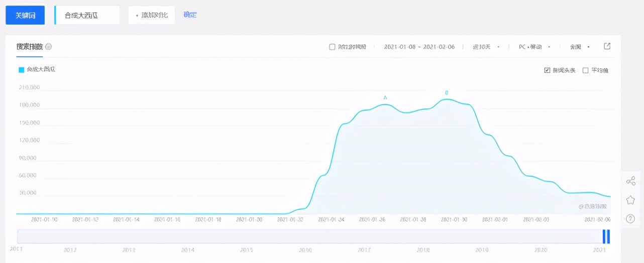Uncheck the 新闻头条 checkbox
This screenshot has width=644, height=263.
(x=547, y=70)
